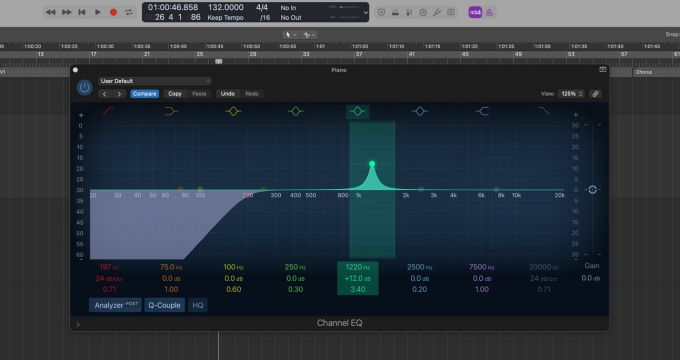The height and width of the screenshot is (360, 680).
Task: Click the panel-layout toolbar icon
Action: coord(451,12)
